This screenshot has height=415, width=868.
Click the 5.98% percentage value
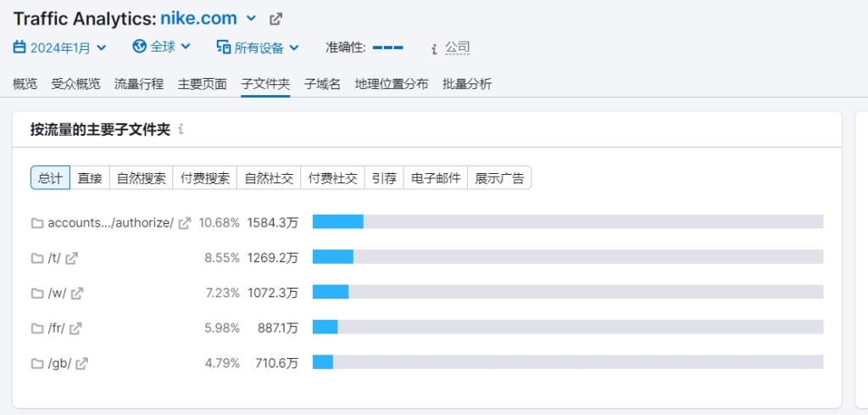click(x=222, y=328)
